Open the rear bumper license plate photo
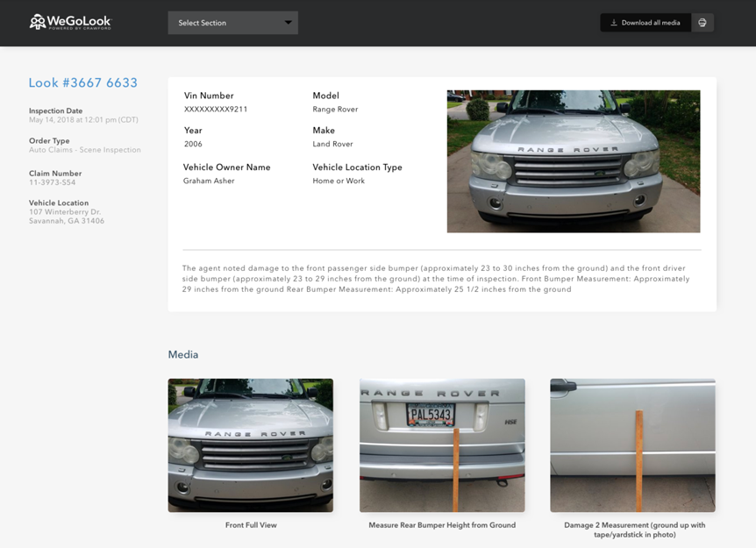Screen dimensions: 756x548 (442, 445)
